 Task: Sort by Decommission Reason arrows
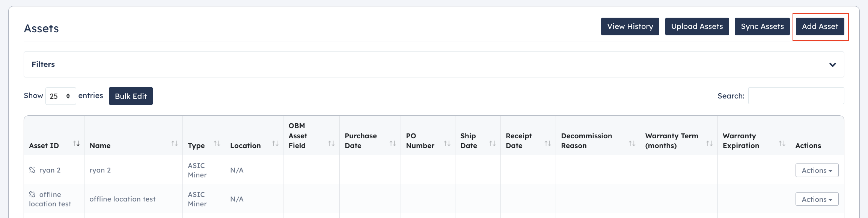click(632, 144)
